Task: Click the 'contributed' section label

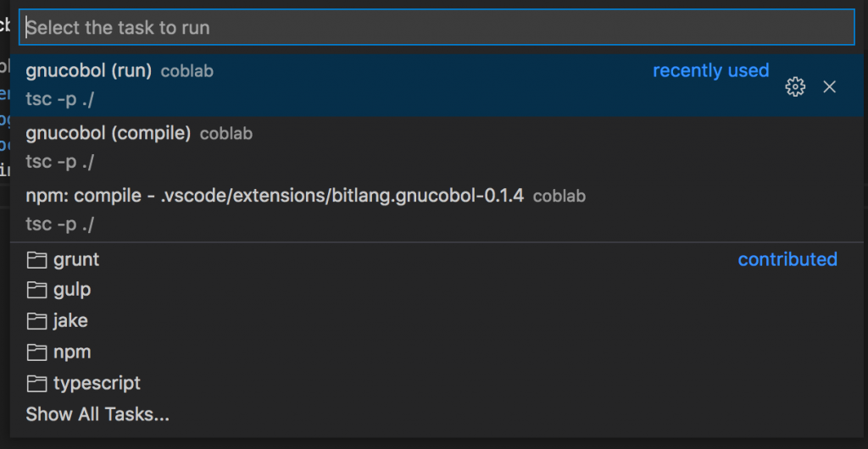Action: pos(787,259)
